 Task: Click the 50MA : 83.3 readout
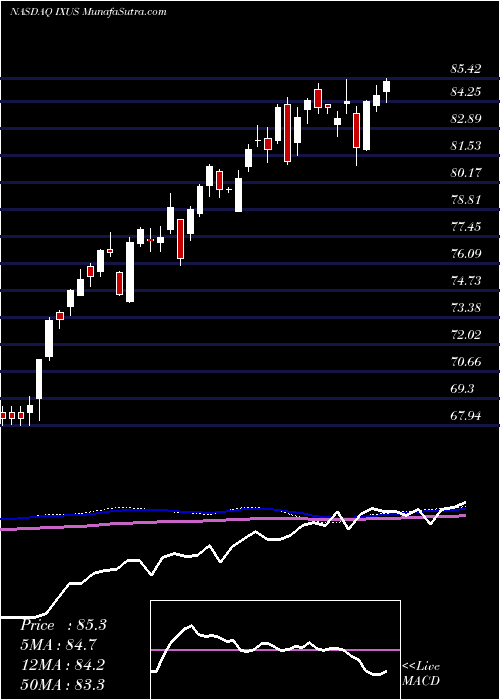62,684
